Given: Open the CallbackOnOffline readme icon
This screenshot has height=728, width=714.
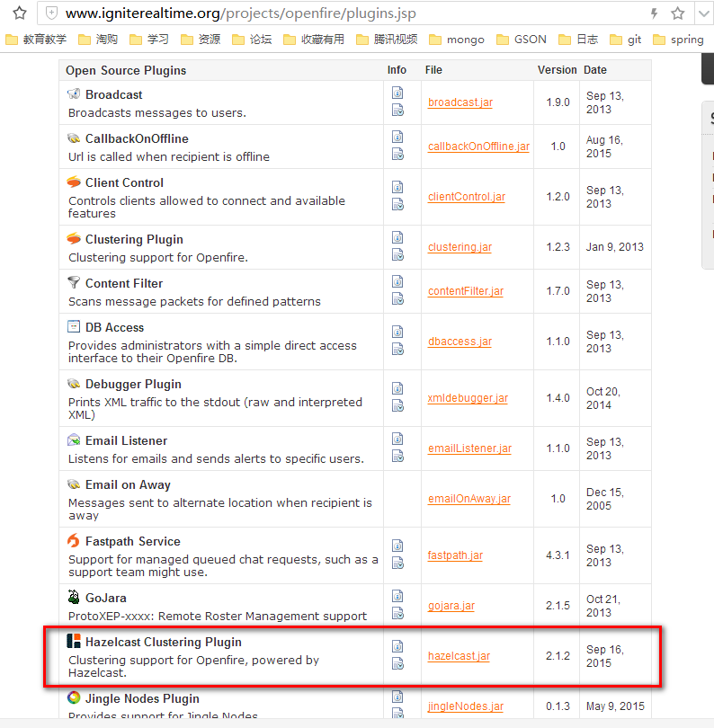Looking at the screenshot, I should tap(397, 137).
